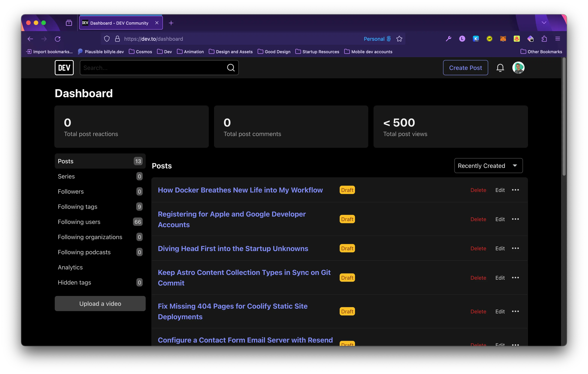588x374 pixels.
Task: Open the Plausible billyle.dev bookmark
Action: tap(101, 52)
